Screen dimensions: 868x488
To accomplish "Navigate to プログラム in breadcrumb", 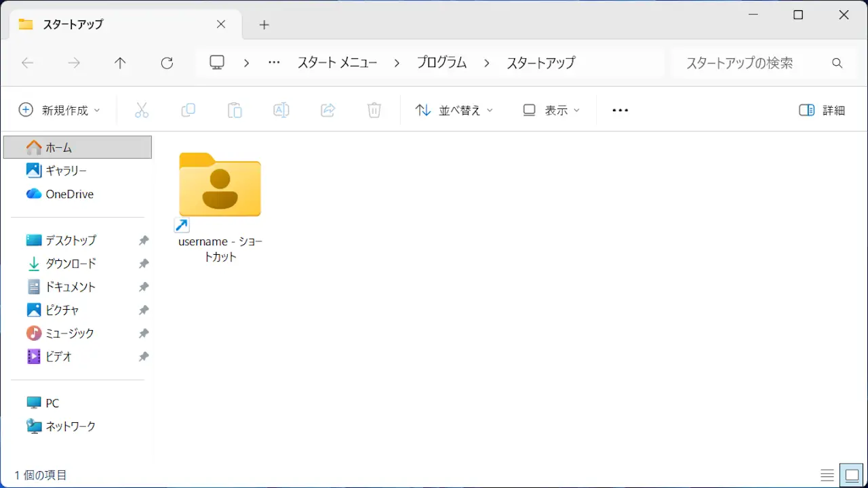I will [x=441, y=63].
